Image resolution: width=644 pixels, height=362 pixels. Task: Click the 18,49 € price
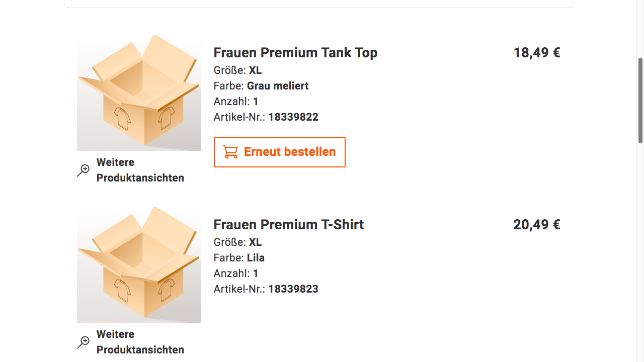536,53
